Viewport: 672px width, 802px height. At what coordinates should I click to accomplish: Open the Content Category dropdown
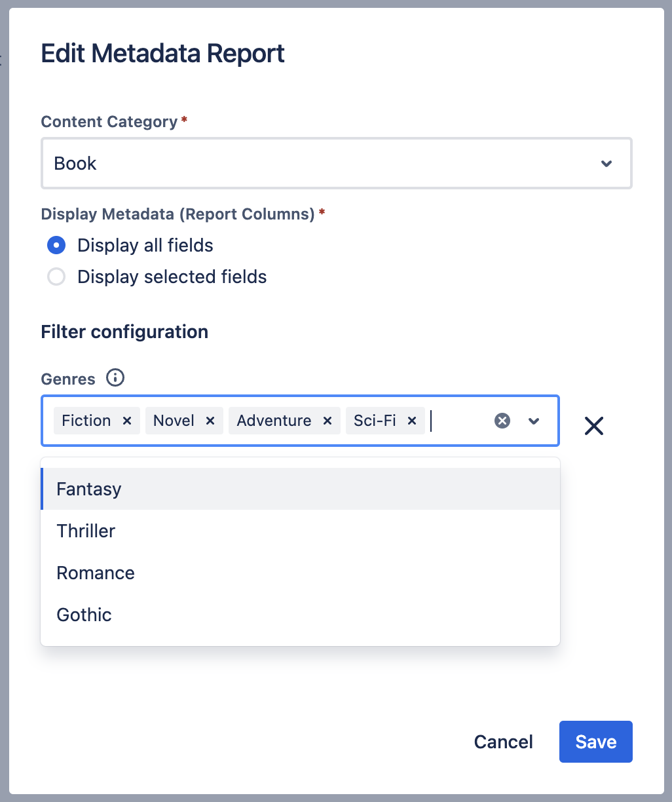tap(327, 163)
